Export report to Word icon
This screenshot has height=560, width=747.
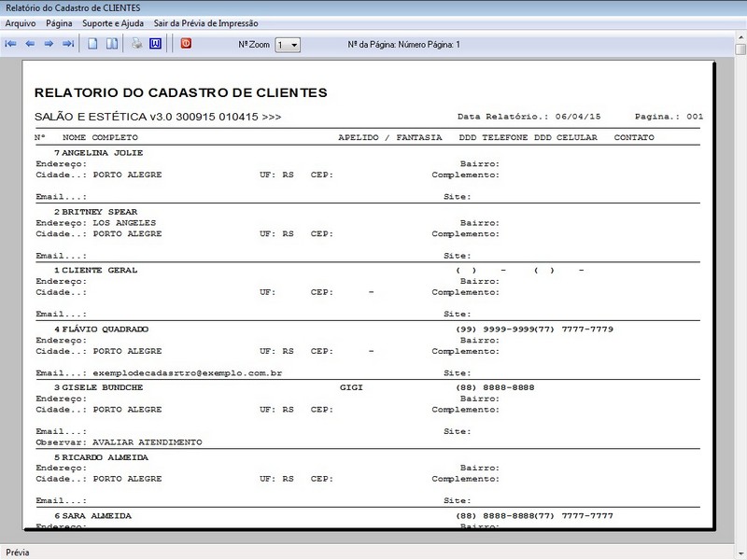(155, 44)
